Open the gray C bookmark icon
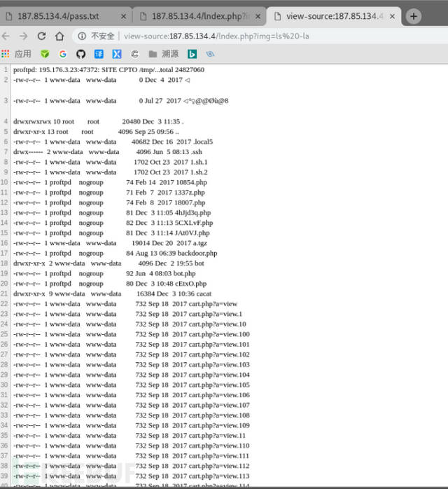 (x=134, y=54)
